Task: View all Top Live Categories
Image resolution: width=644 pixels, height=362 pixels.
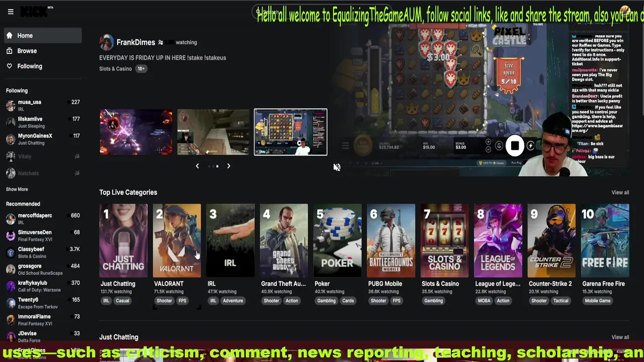Action: (620, 193)
